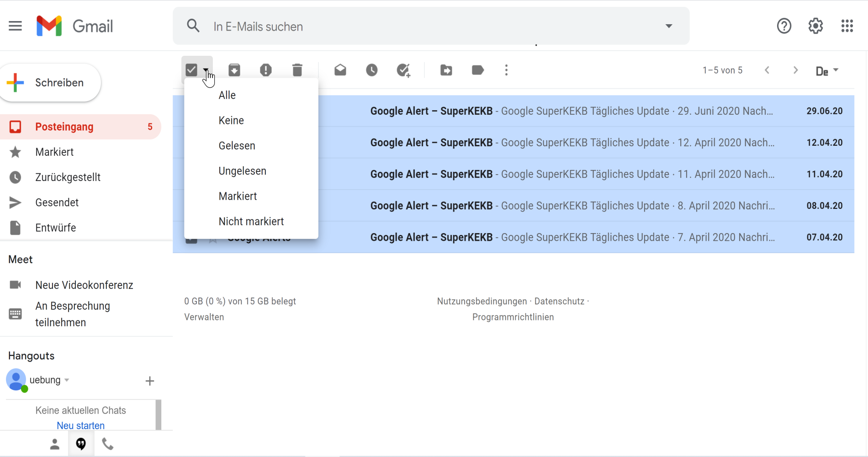Open the main menu hamburger icon
Viewport: 868px width, 457px height.
pos(15,26)
